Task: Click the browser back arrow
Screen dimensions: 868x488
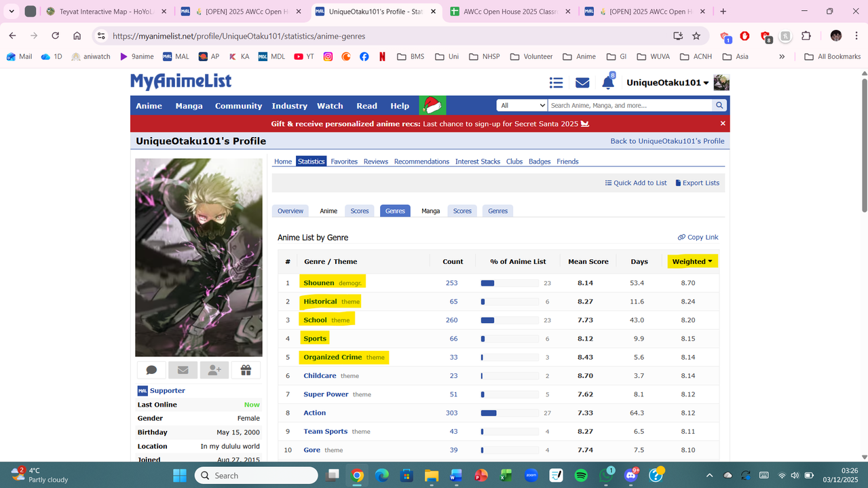Action: (12, 36)
